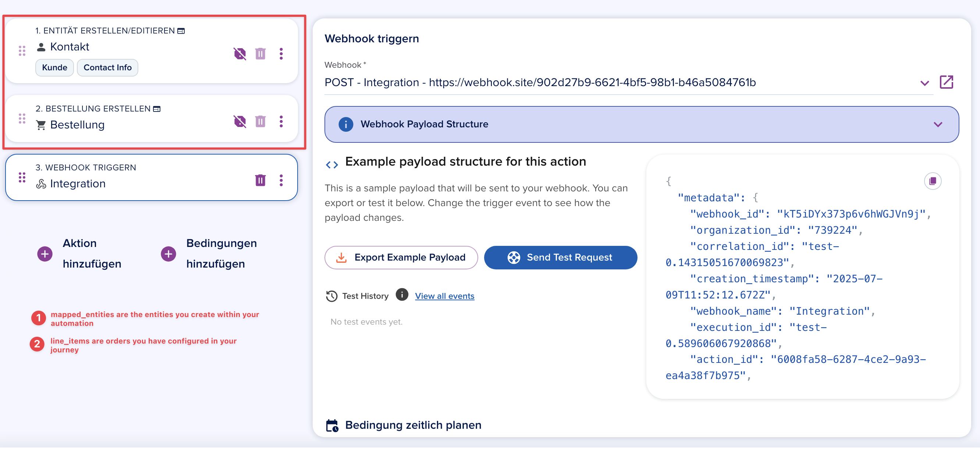The image size is (980, 449).
Task: Click code brackets icon beside Example payload
Action: (332, 165)
